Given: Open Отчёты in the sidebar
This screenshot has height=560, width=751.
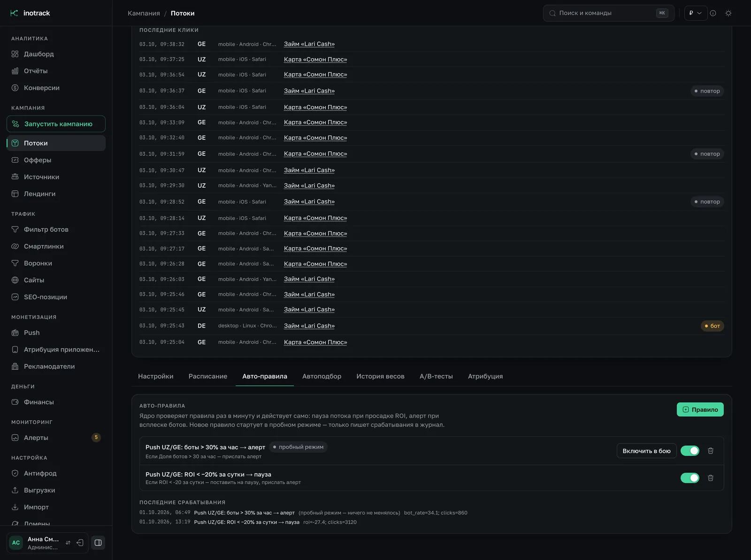Looking at the screenshot, I should click(x=56, y=71).
